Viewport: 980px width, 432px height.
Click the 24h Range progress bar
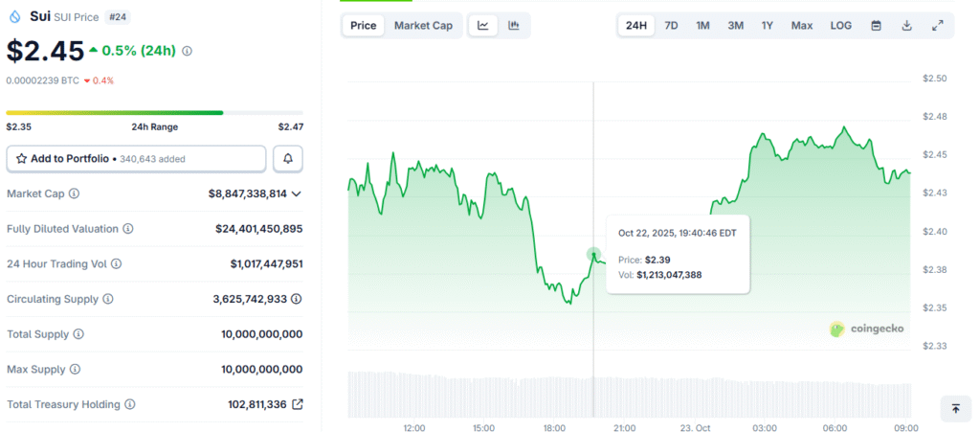[x=154, y=112]
